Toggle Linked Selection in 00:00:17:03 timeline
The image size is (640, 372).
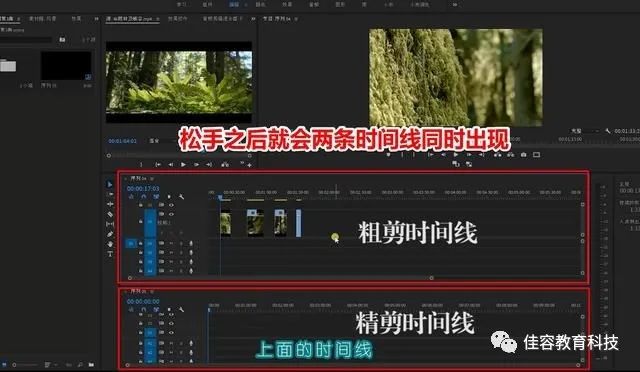pyautogui.click(x=156, y=197)
